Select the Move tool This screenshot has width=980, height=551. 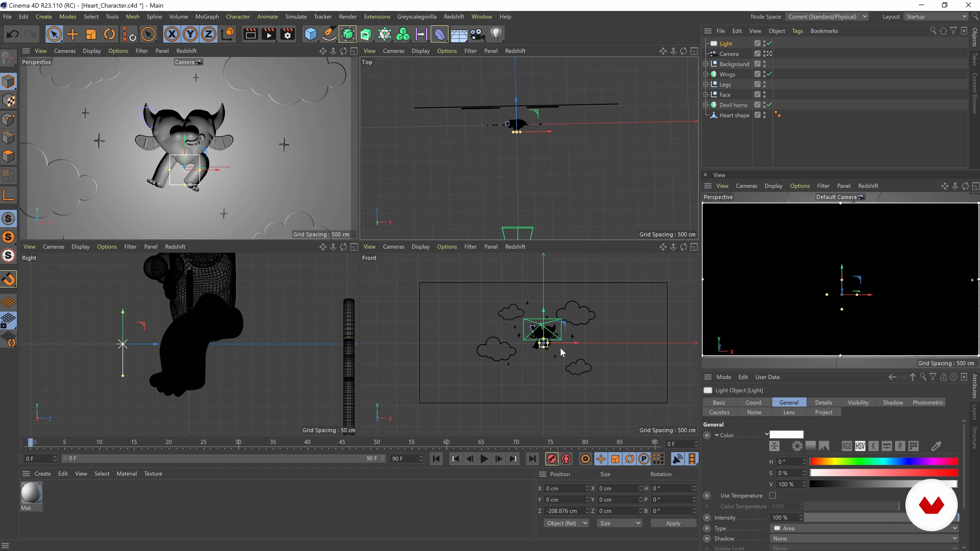pyautogui.click(x=72, y=34)
